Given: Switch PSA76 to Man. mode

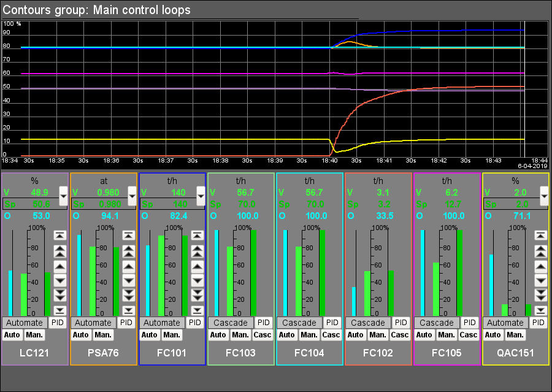Looking at the screenshot, I should (x=103, y=335).
